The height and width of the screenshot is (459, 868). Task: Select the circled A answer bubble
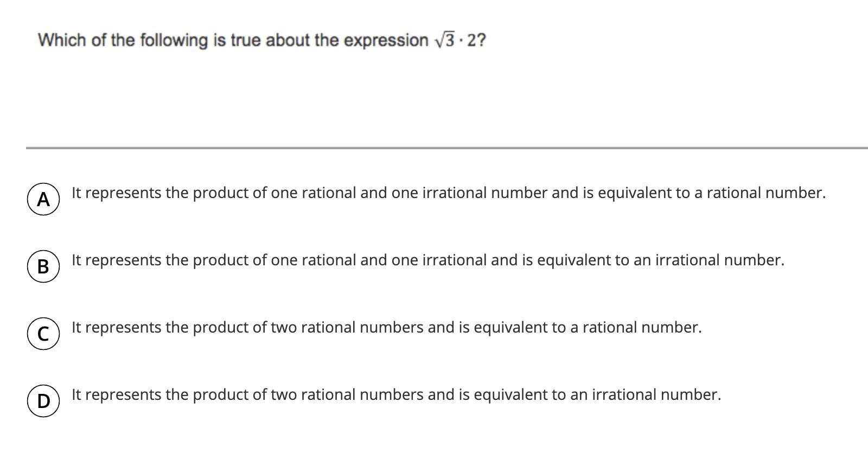43,200
